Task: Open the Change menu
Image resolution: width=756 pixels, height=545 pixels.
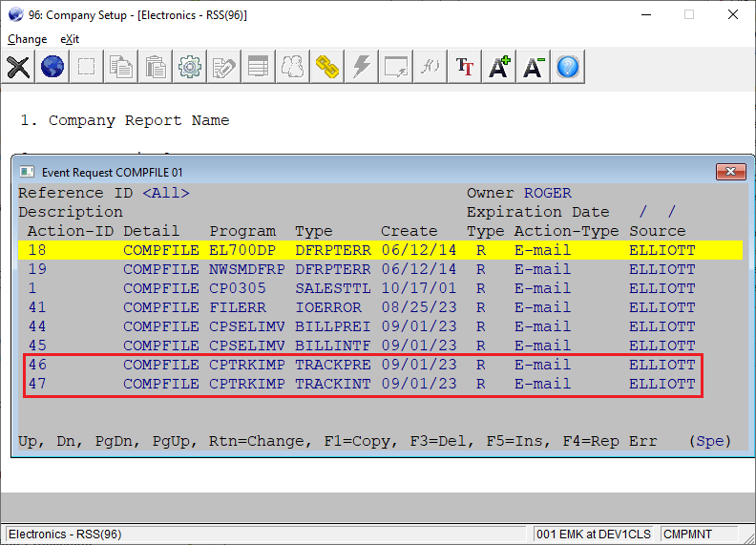Action: click(x=27, y=39)
